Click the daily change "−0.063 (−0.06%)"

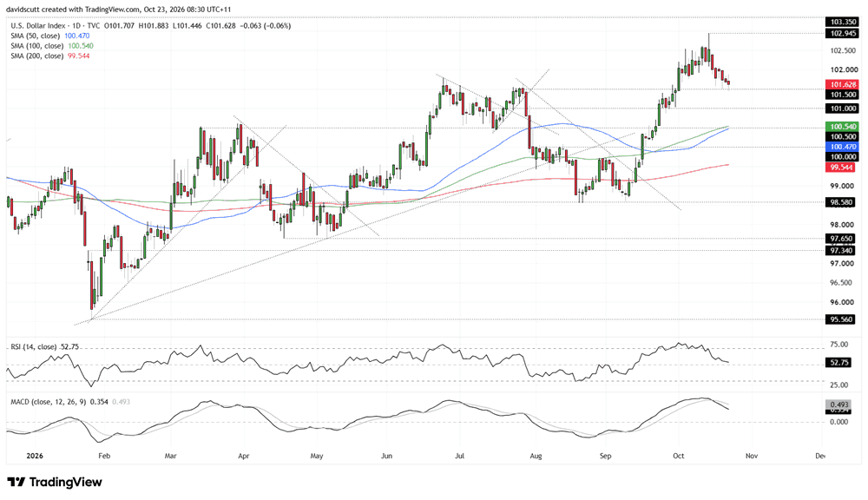click(x=265, y=25)
